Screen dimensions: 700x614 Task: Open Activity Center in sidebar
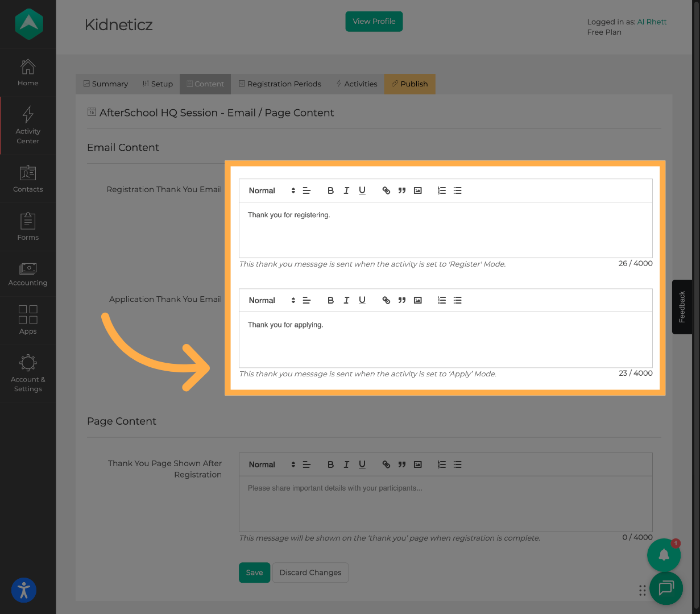(28, 125)
